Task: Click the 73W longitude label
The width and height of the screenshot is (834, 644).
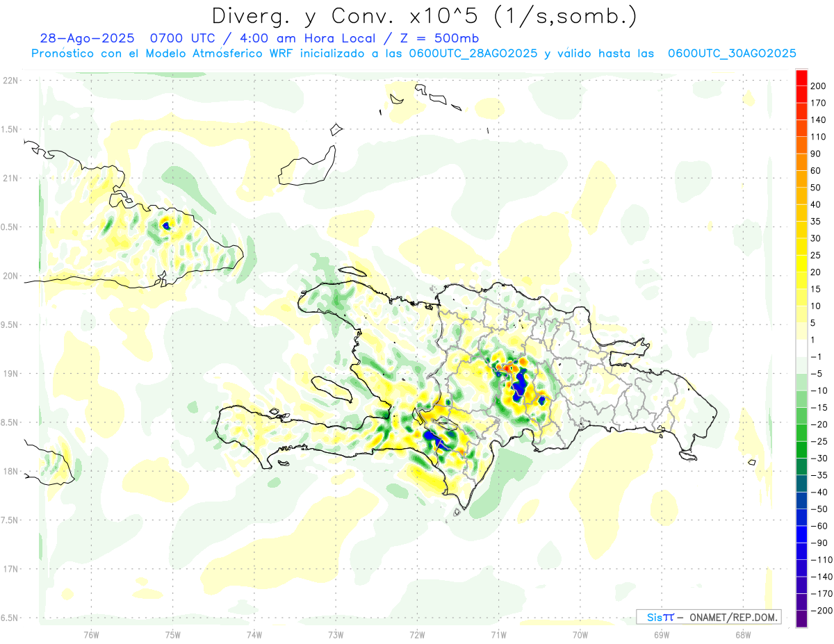Action: point(336,634)
